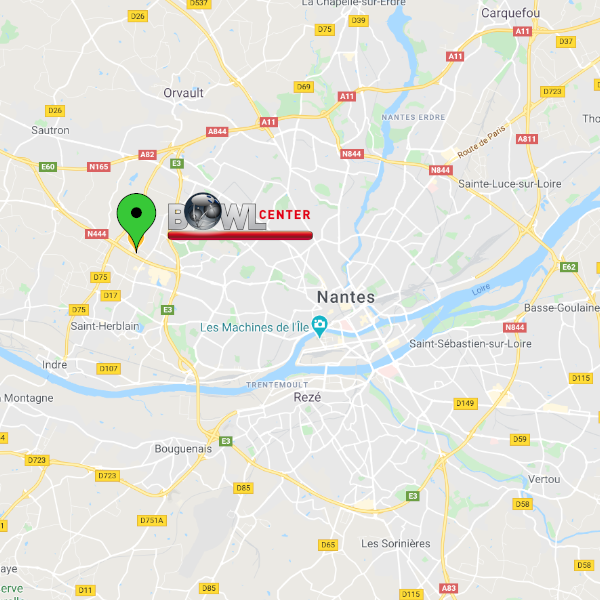Select the Les Sorinières town label

coord(396,543)
